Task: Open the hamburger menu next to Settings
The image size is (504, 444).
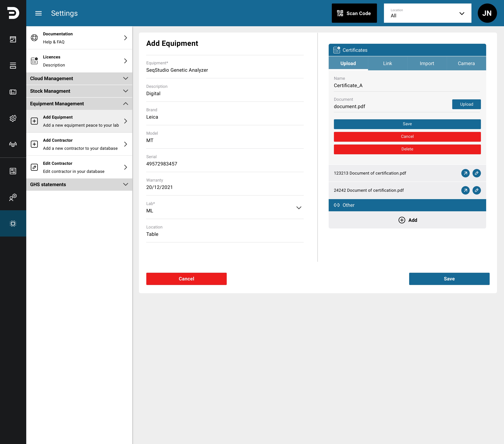Action: (x=38, y=13)
